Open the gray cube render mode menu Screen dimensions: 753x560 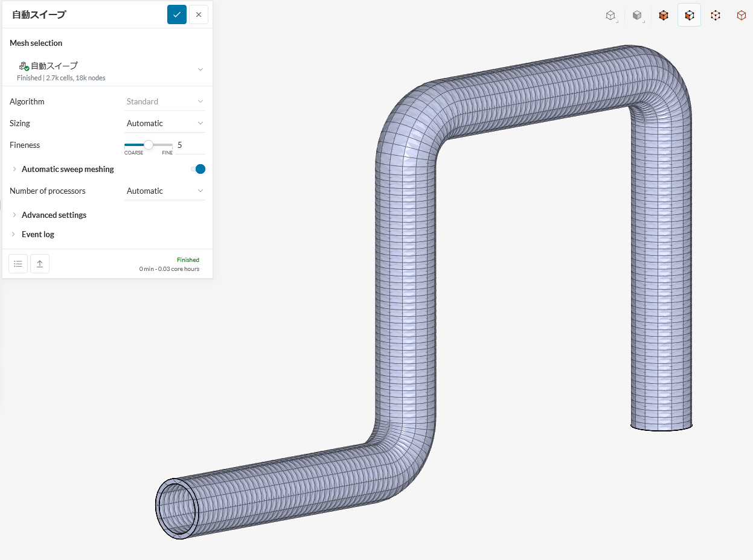(x=637, y=16)
